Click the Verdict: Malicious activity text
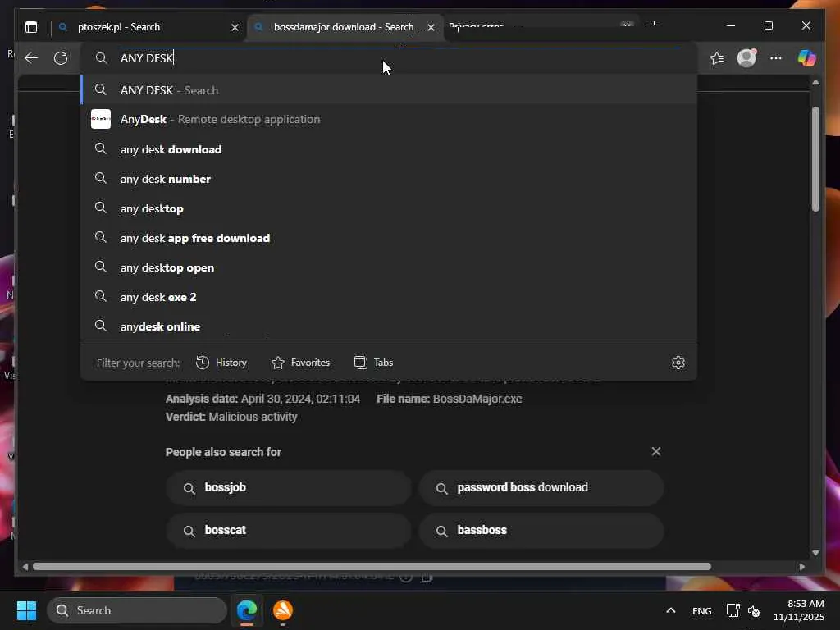 (x=231, y=417)
